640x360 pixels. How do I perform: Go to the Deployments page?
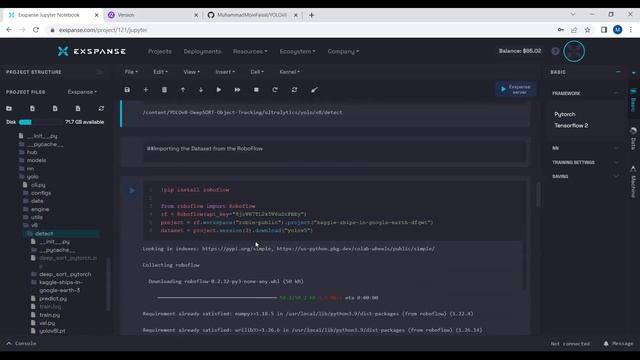(x=202, y=51)
